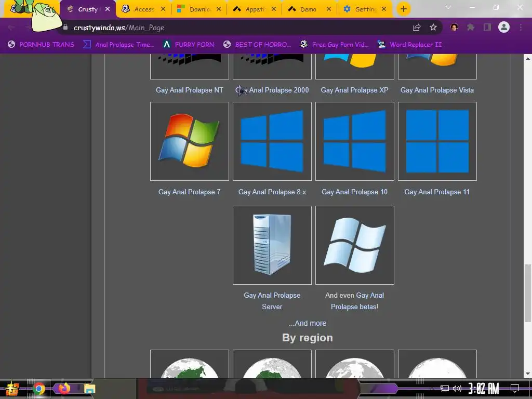Click the scrollbar down arrow
Image resolution: width=532 pixels, height=399 pixels.
528,374
